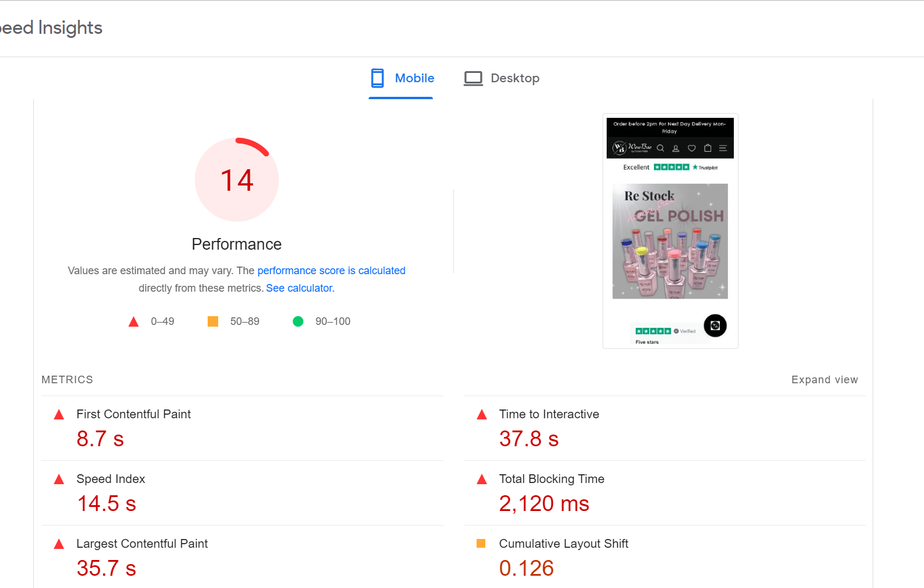The image size is (924, 588).
Task: Open the See calculator link
Action: coord(300,288)
